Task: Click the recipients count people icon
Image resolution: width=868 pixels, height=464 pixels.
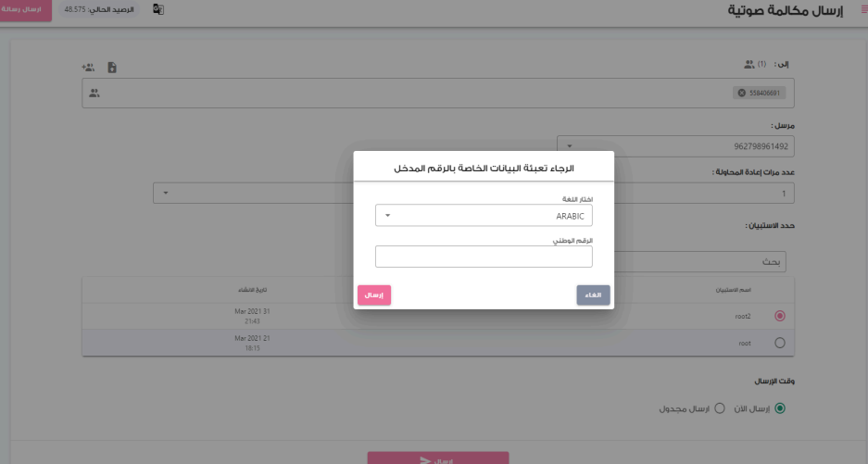Action: click(748, 65)
